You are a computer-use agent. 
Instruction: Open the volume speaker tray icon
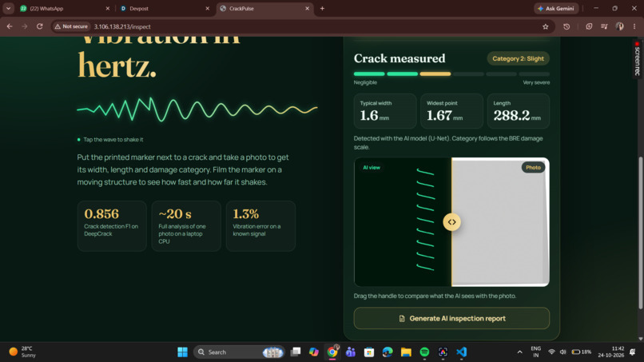(x=563, y=352)
